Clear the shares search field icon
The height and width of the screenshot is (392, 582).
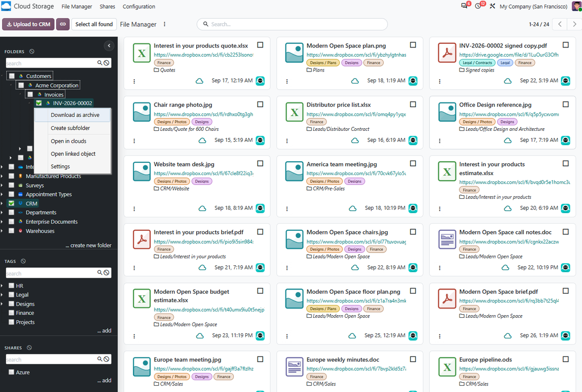107,359
